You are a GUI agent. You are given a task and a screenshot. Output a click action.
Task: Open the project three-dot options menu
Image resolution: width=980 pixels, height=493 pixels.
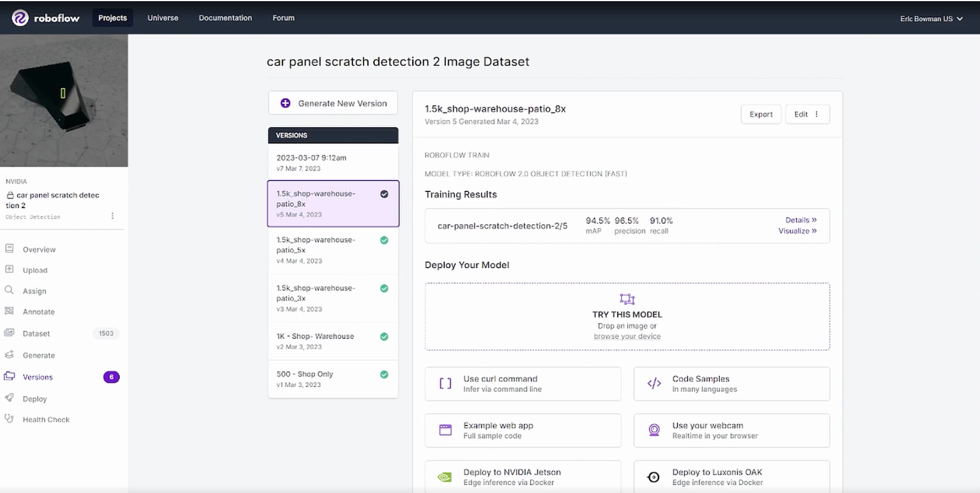click(x=112, y=216)
